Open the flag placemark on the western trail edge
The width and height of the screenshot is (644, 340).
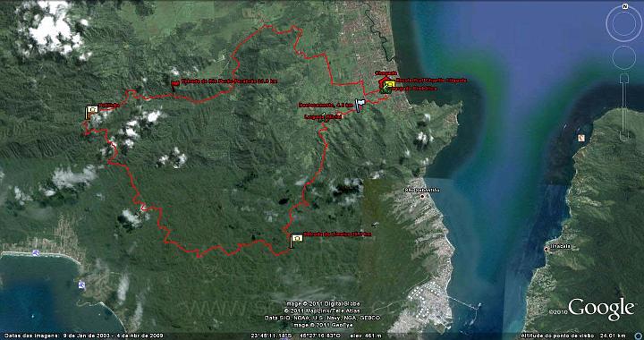pyautogui.click(x=91, y=112)
